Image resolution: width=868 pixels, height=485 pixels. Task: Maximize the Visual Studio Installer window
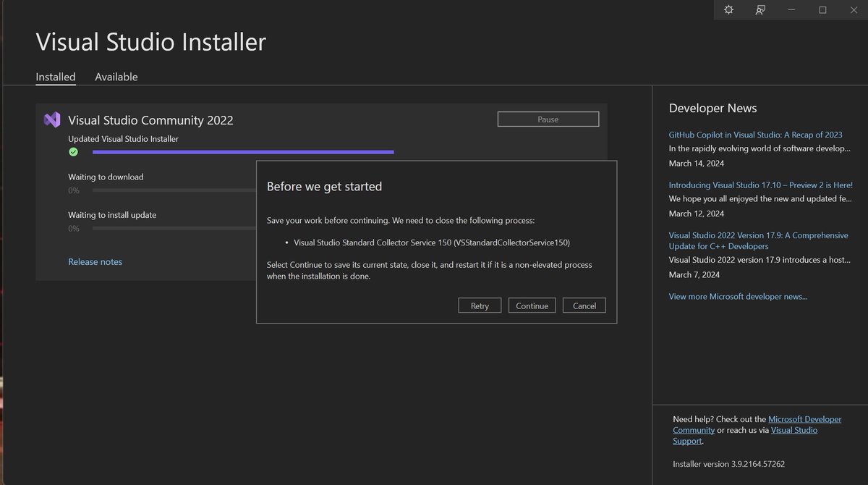[x=822, y=10]
